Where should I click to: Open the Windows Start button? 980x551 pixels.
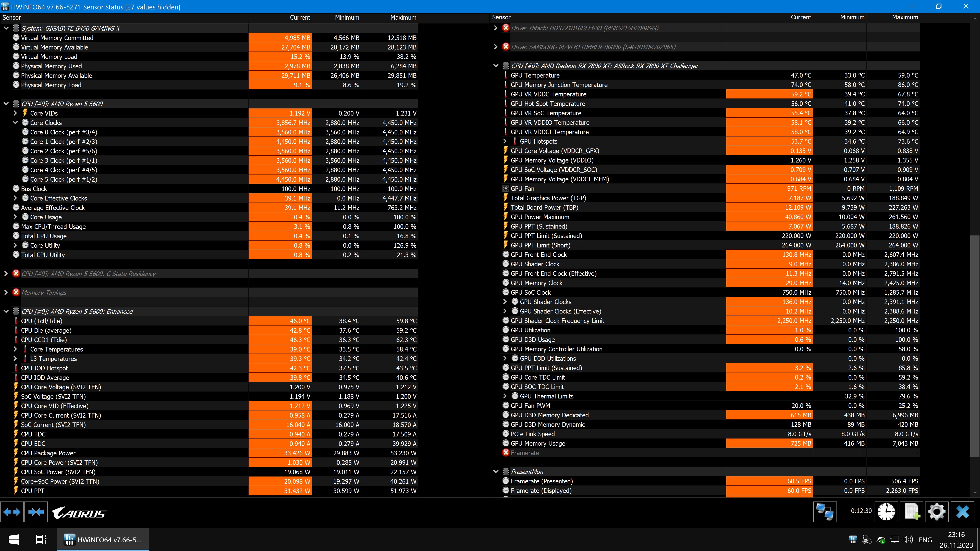point(14,539)
